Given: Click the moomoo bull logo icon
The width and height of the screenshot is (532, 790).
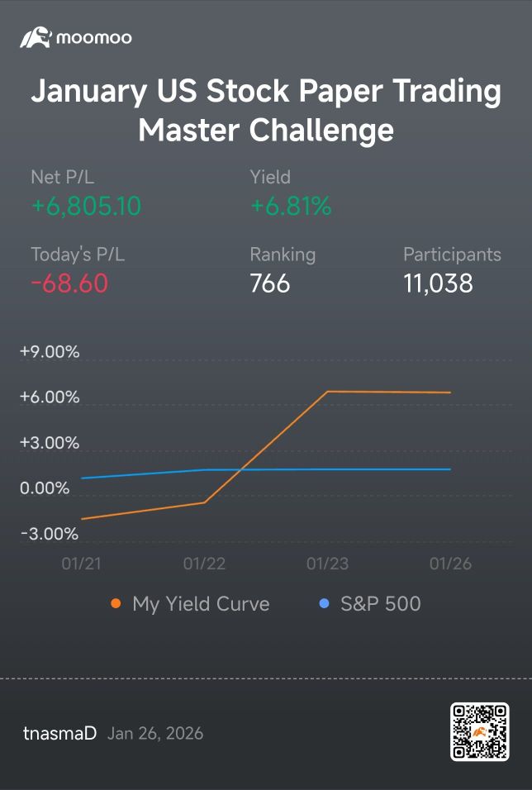Looking at the screenshot, I should point(36,38).
